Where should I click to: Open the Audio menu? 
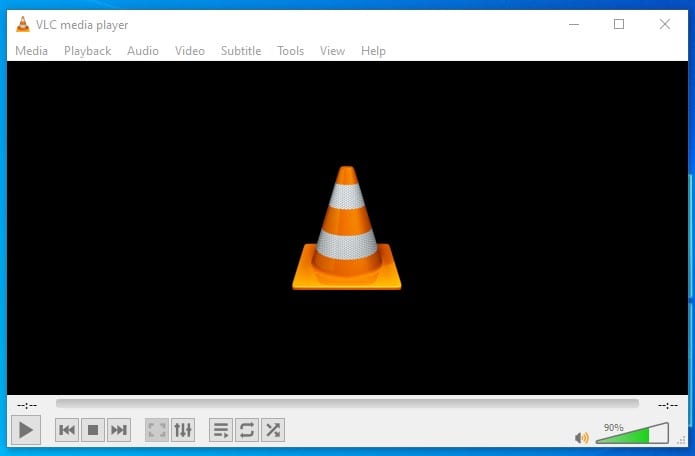pos(143,51)
